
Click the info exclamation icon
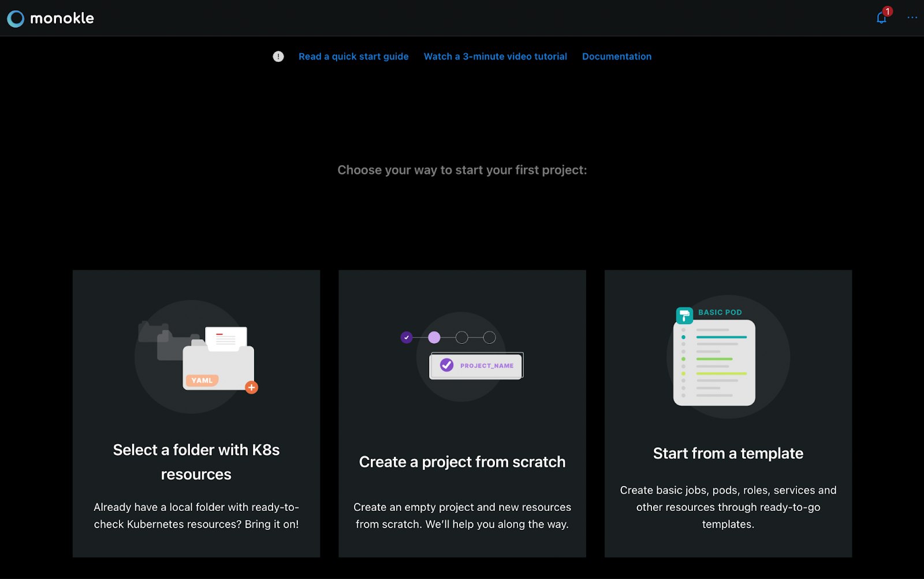(x=278, y=57)
